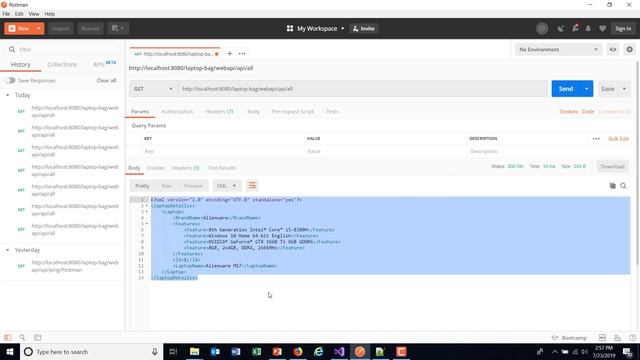
Task: Add a new request tab with plus icon
Action: (230, 53)
